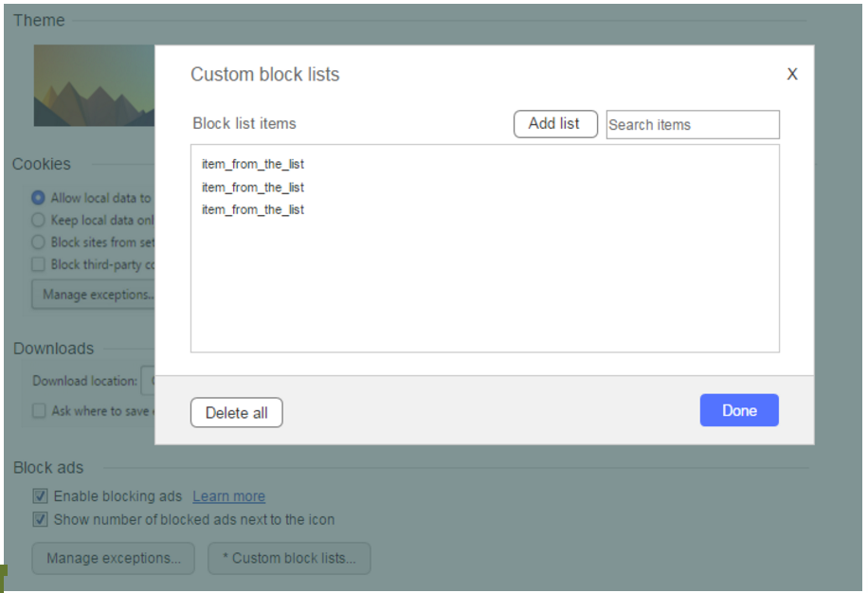The height and width of the screenshot is (593, 868).
Task: Select Block sites from setting radio option
Action: pos(38,242)
